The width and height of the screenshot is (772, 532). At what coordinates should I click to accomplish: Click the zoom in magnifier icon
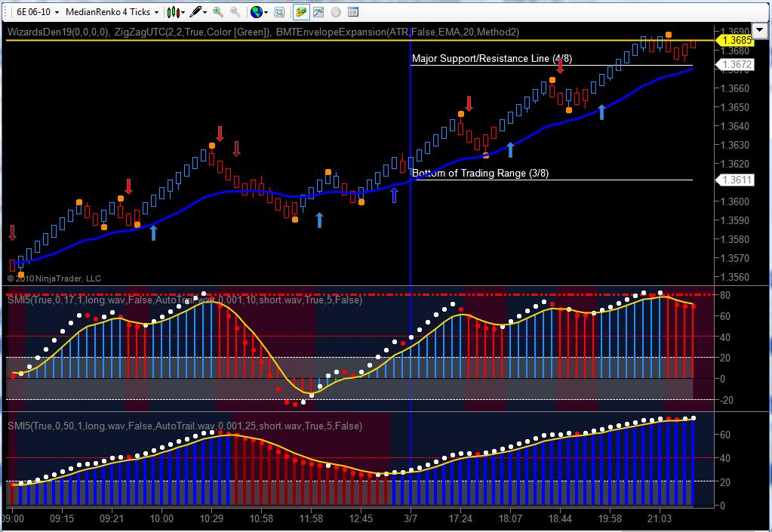217,12
